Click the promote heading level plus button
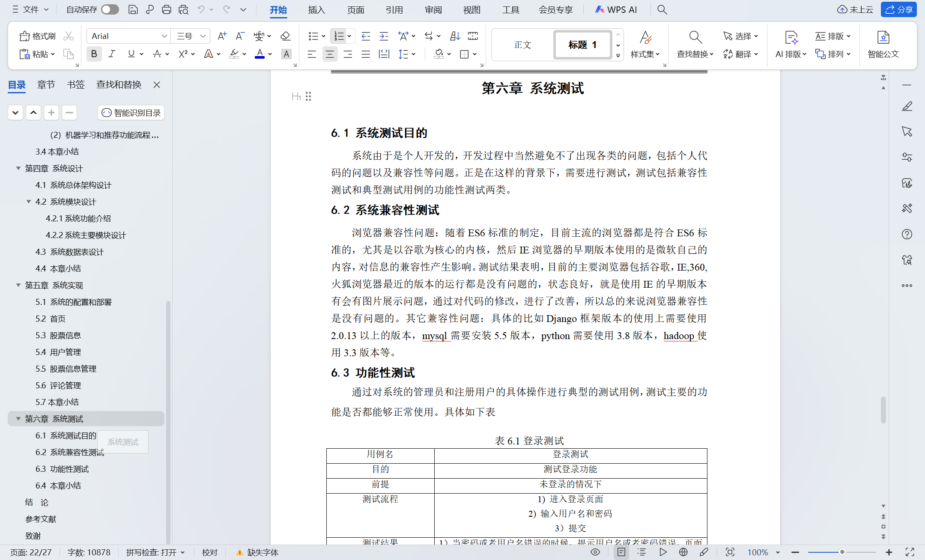Screen dimensions: 925x560 coord(51,113)
